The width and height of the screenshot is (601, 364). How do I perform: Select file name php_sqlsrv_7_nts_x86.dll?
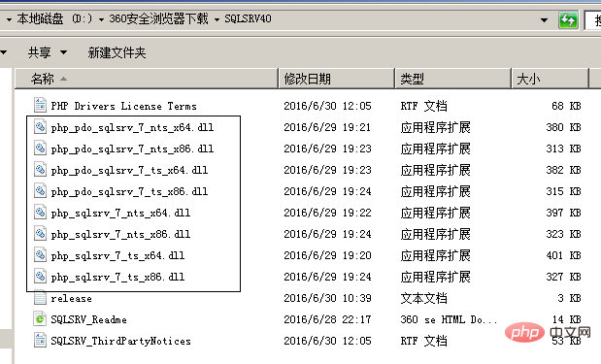pyautogui.click(x=120, y=235)
